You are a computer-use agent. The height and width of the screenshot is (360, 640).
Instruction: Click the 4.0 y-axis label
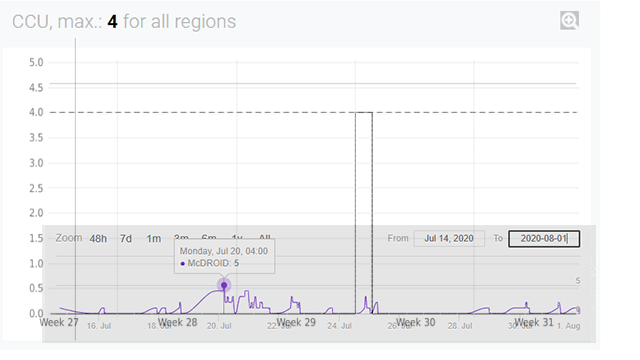click(36, 112)
